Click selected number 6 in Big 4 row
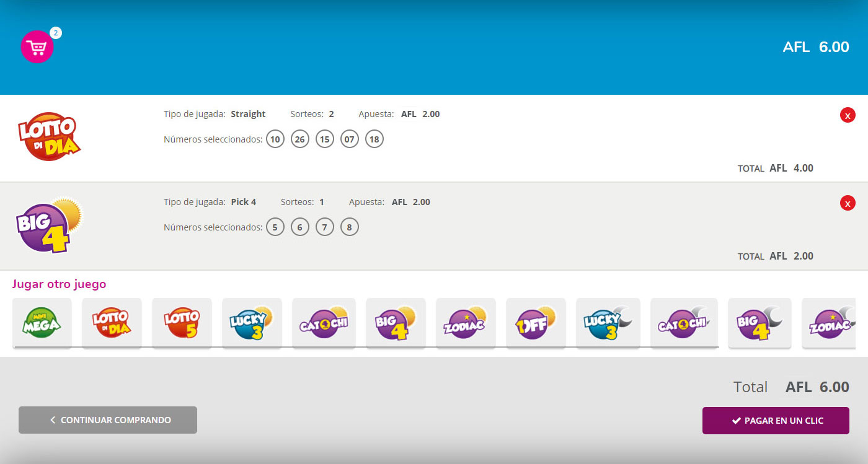The image size is (868, 464). coord(300,227)
